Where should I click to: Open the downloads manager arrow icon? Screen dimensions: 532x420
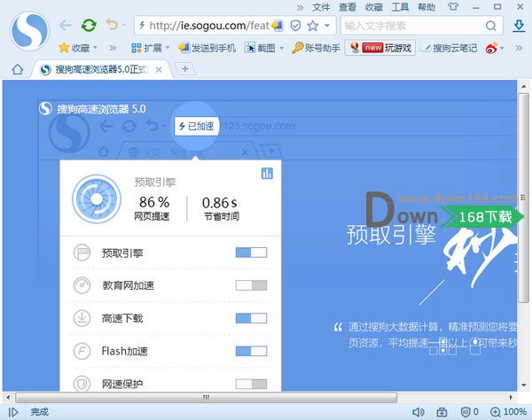click(519, 26)
